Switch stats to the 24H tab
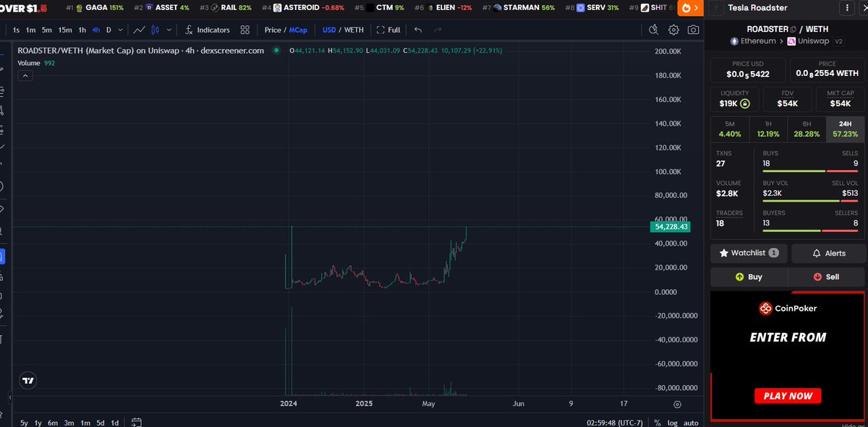This screenshot has height=427, width=868. pyautogui.click(x=846, y=129)
